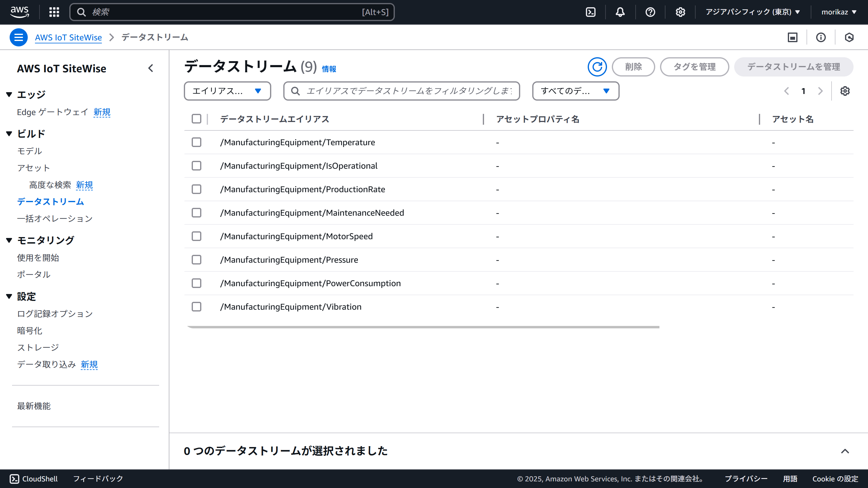Click the hexagon tutorial icon

[x=849, y=37]
